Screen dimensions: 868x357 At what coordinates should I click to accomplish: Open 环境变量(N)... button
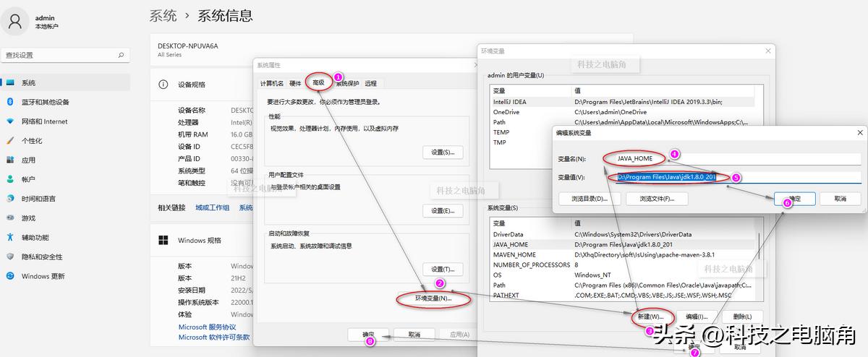[x=433, y=298]
